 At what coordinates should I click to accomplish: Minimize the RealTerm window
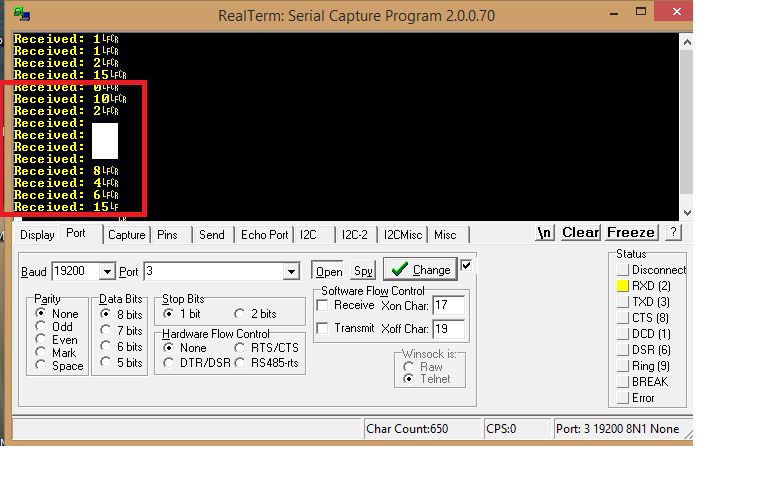[614, 12]
